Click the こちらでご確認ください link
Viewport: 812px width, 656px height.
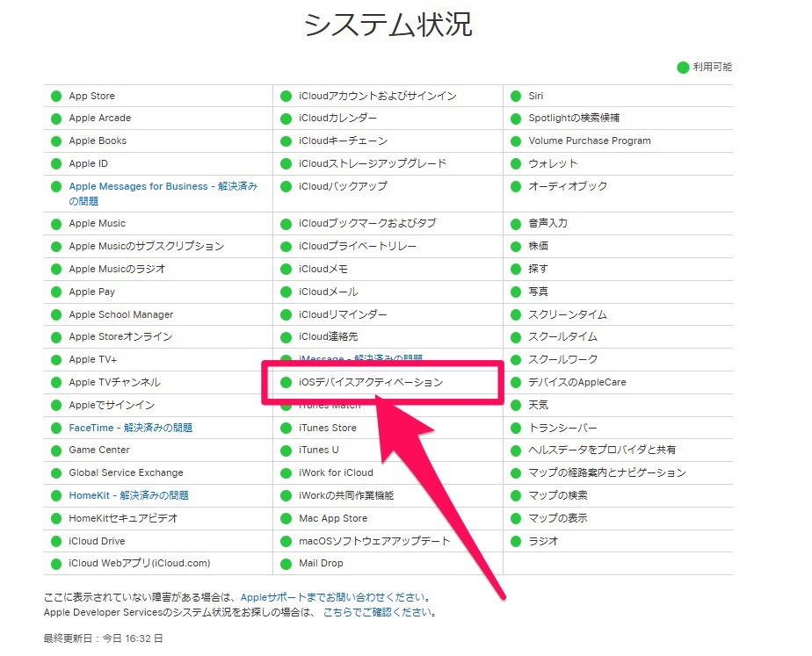[x=378, y=612]
